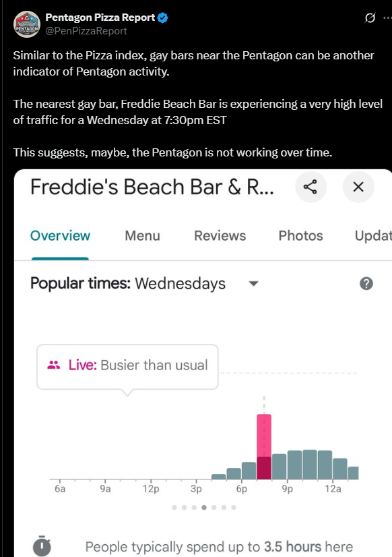Open the Updates tab
The height and width of the screenshot is (557, 392).
[373, 235]
